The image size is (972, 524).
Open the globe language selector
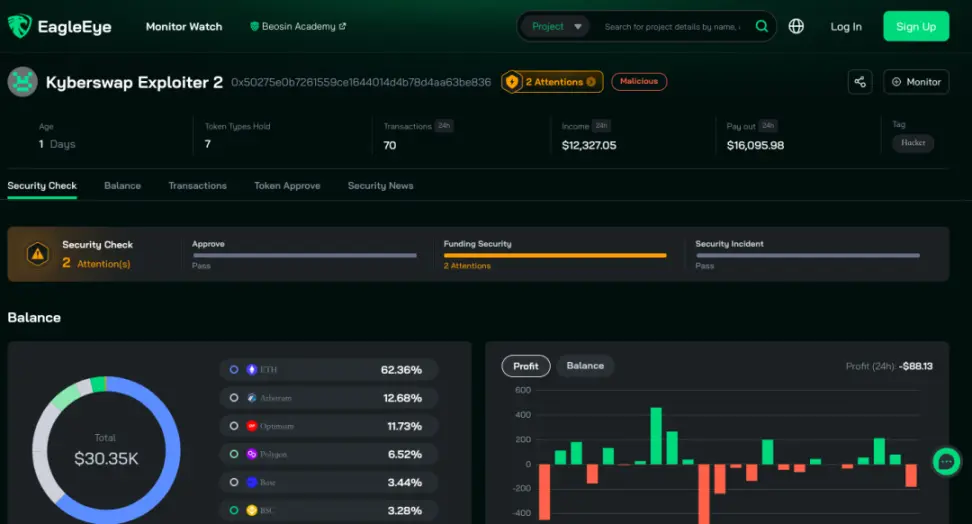click(x=796, y=26)
